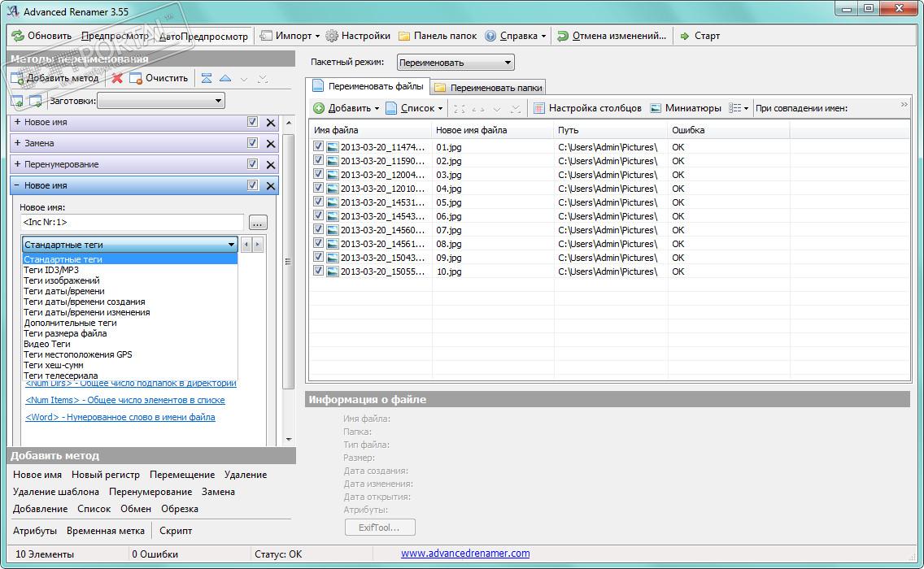Uncheck the 01.jpg file checkbox
Screen dimensions: 924x569
318,147
